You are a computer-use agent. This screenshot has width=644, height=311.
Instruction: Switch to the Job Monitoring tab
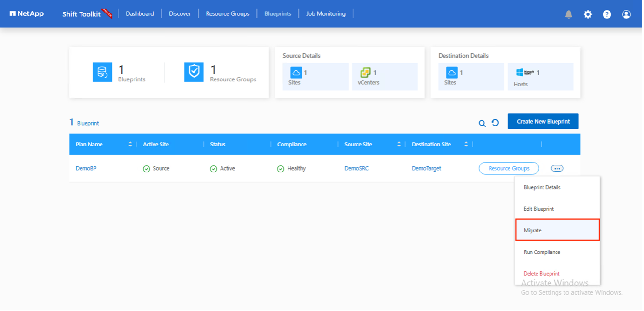[326, 14]
